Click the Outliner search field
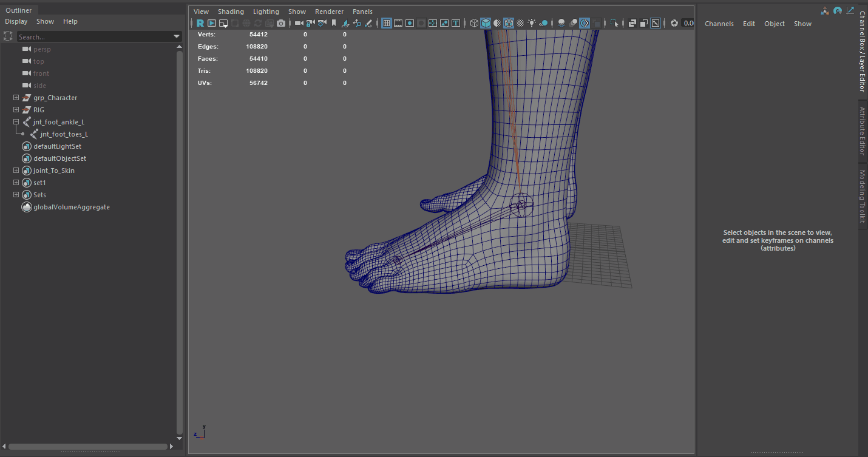The width and height of the screenshot is (868, 457). pyautogui.click(x=94, y=37)
